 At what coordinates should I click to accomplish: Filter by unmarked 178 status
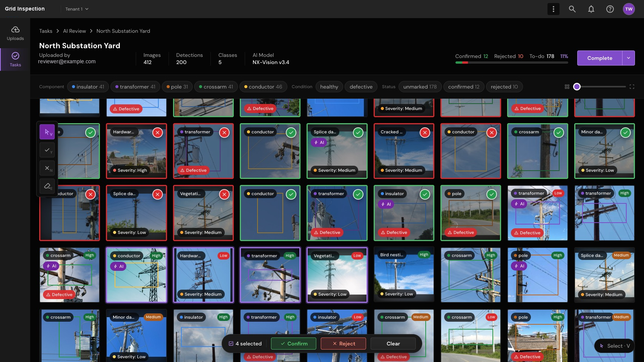pos(420,87)
